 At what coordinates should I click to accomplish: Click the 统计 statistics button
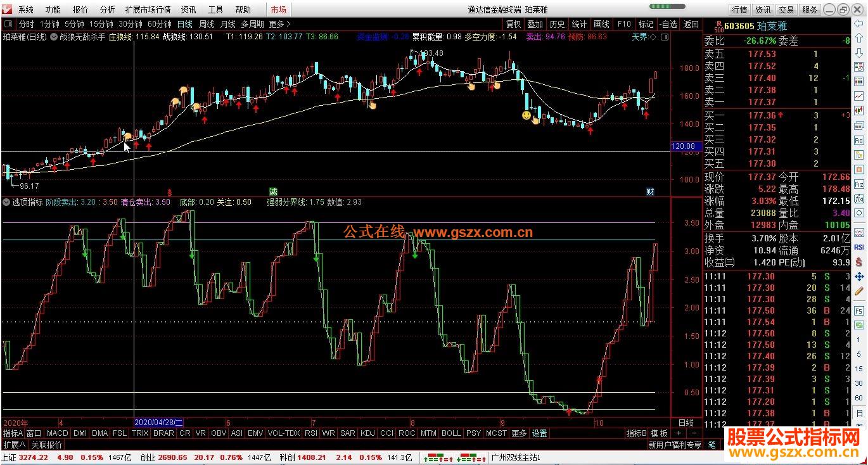click(579, 24)
